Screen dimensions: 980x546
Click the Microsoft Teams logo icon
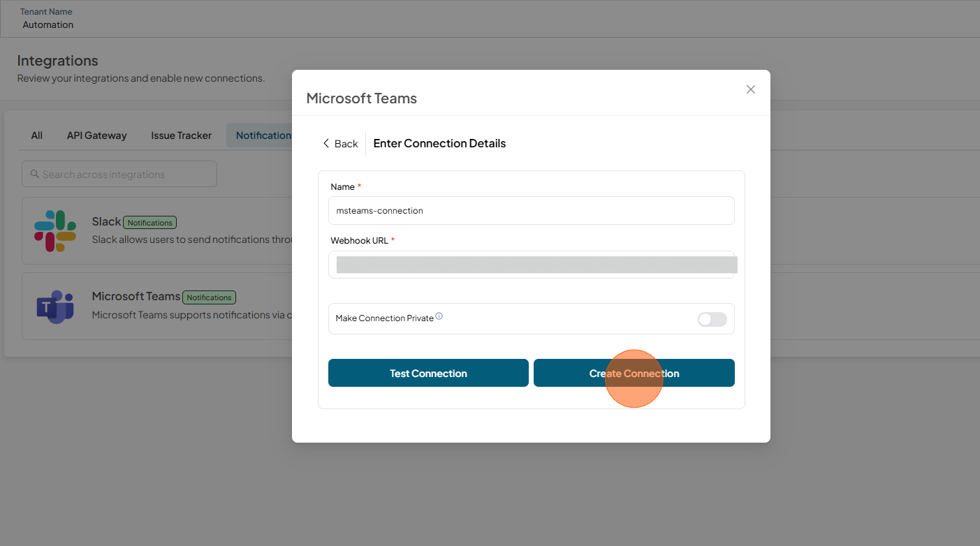(55, 307)
